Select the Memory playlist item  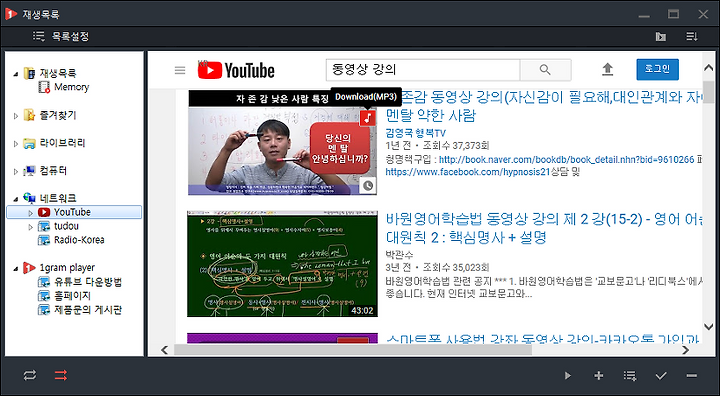pos(64,87)
